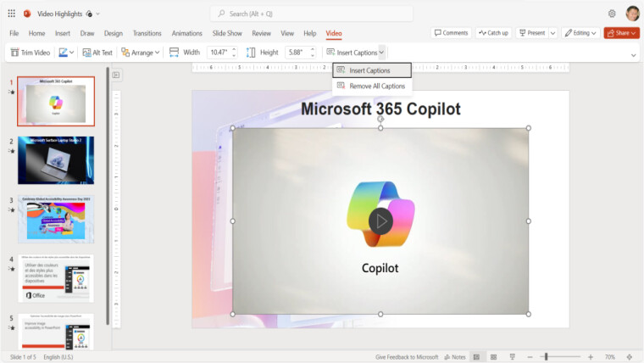Viewport: 644px width, 363px height.
Task: Select slide 3 thumbnail Accessibility Awareness Day
Action: click(x=56, y=219)
